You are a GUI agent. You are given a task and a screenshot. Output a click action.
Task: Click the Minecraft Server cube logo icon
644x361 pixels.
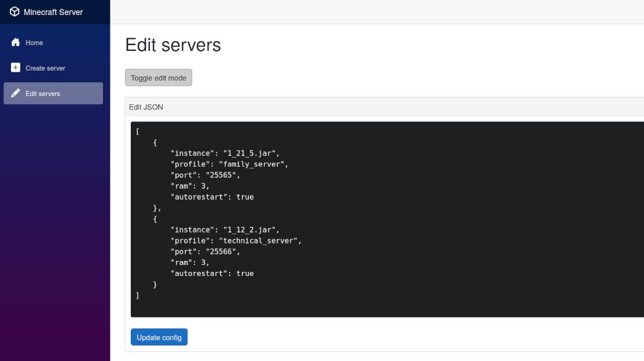14,12
